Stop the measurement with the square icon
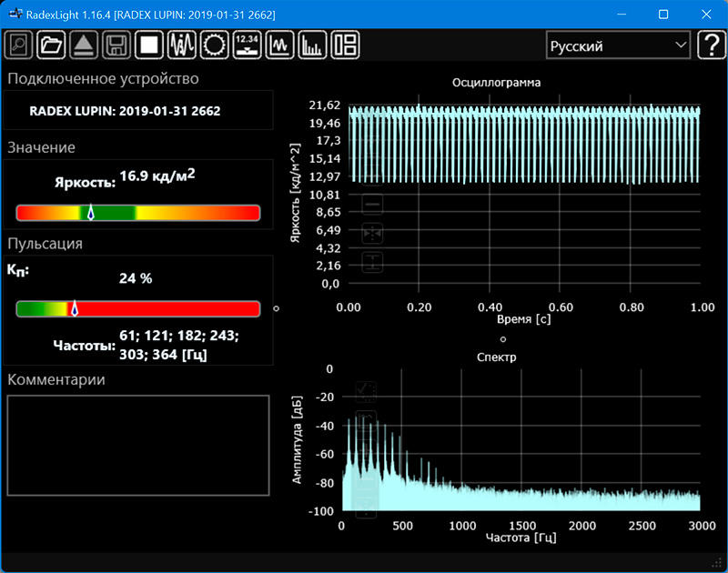Screen dimensions: 728x573 coord(148,45)
